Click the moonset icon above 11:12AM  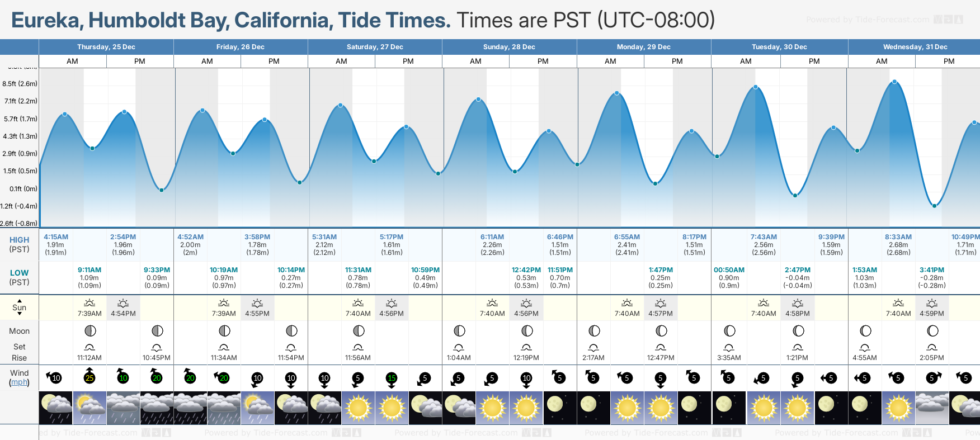tap(89, 347)
